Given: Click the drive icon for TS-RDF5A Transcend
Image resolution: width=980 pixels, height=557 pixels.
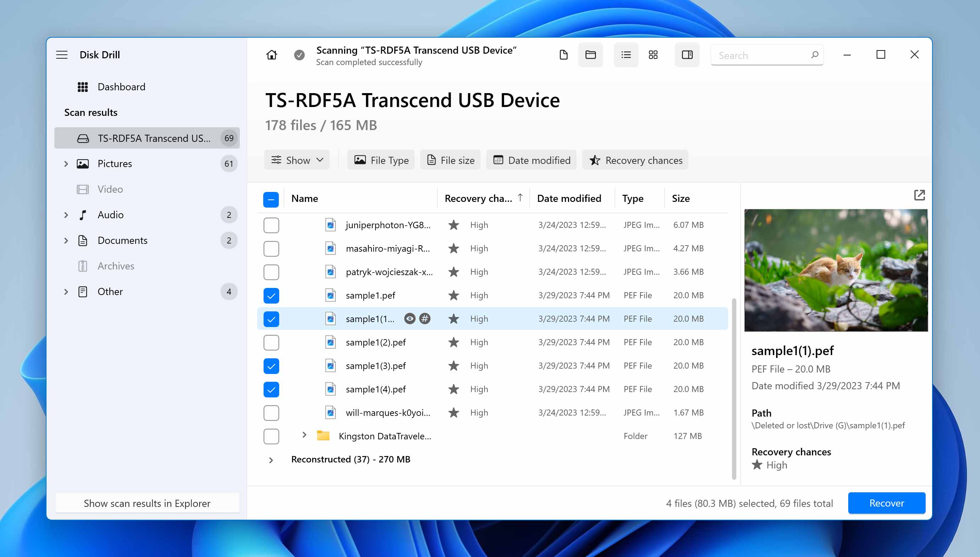Looking at the screenshot, I should [x=83, y=138].
